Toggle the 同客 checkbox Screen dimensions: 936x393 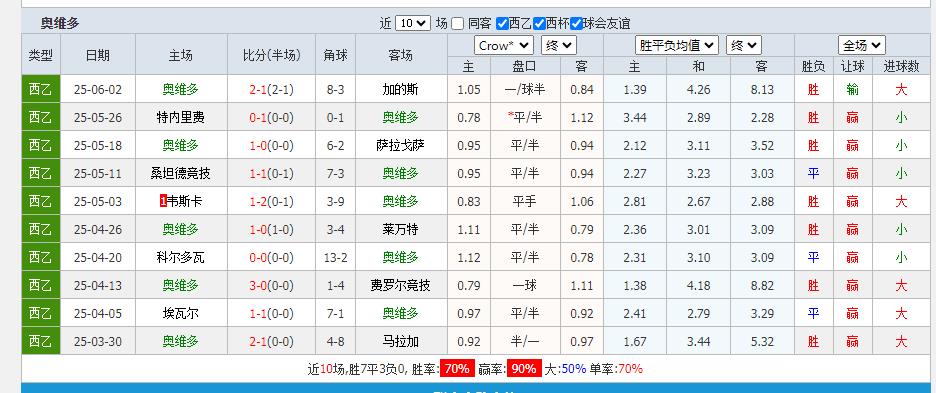(x=457, y=24)
